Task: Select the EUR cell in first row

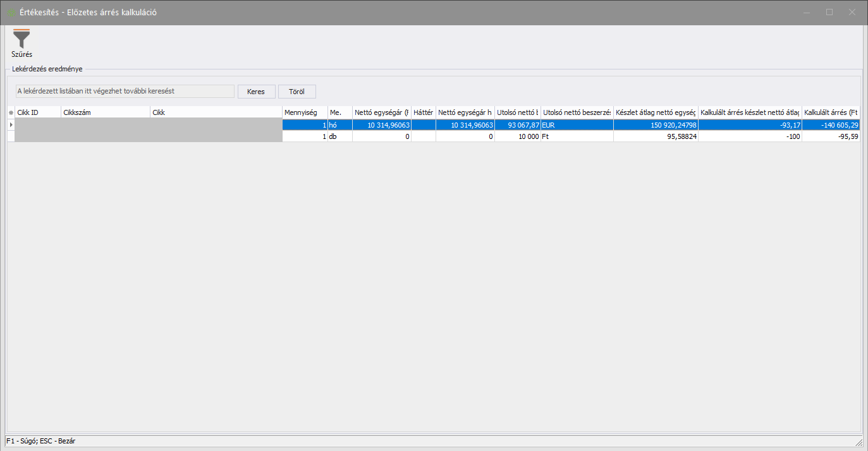Action: pyautogui.click(x=577, y=125)
